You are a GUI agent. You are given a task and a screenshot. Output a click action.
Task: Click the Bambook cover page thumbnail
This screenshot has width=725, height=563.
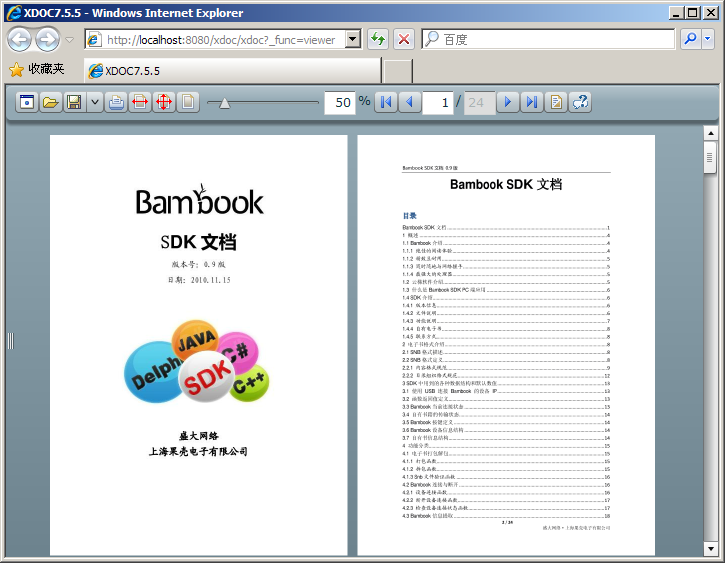pos(198,345)
